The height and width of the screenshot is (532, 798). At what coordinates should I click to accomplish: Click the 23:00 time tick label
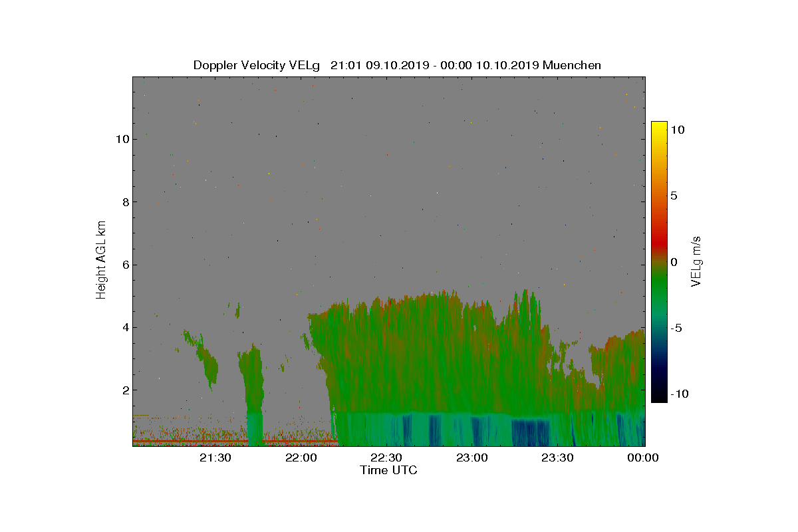point(472,458)
